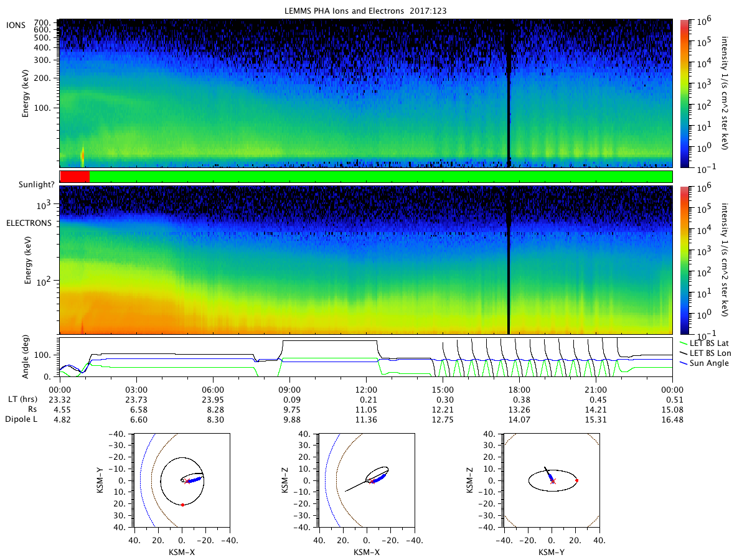747x560 pixels.
Task: Click the 200. energy tick on ions axis
Action: [42, 80]
